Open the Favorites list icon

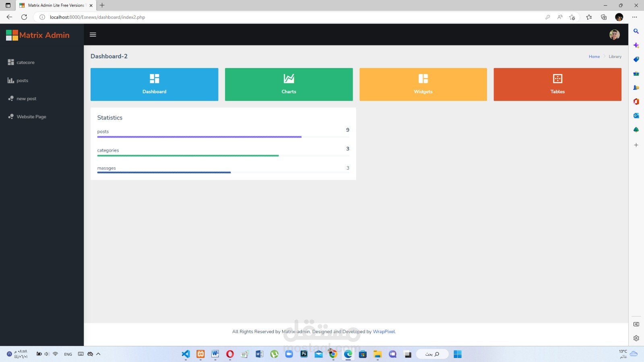point(589,17)
